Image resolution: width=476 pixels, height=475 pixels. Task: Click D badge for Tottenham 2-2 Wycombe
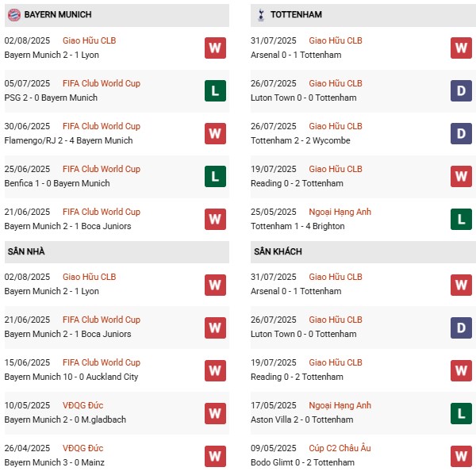tap(461, 133)
